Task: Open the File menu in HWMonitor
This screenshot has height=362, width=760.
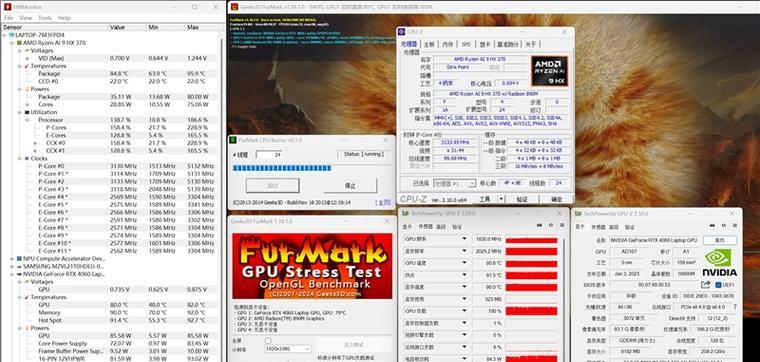Action: (x=8, y=18)
